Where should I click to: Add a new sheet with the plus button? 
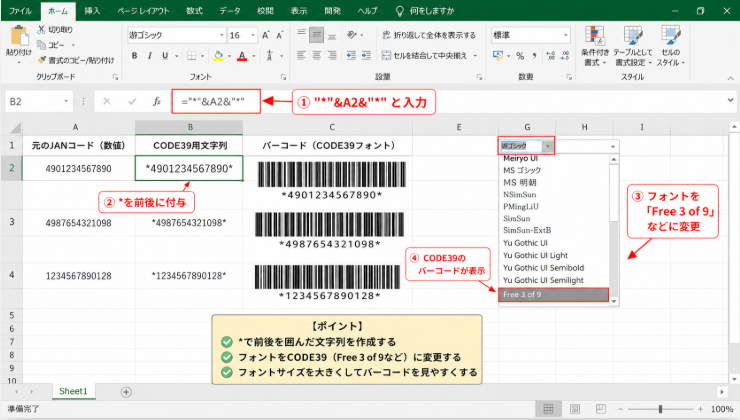126,392
